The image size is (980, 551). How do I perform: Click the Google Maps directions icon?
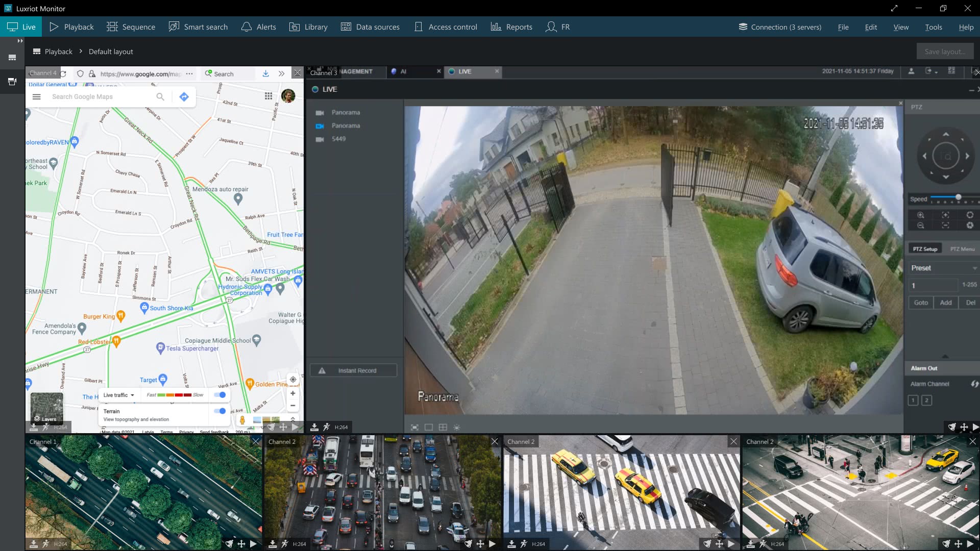tap(184, 96)
